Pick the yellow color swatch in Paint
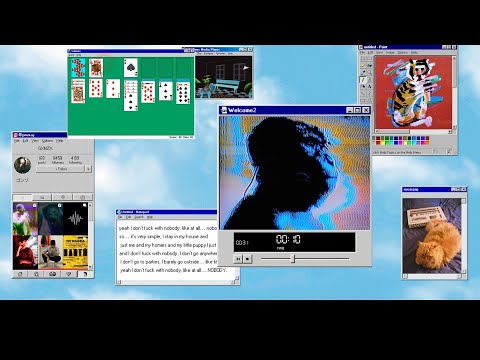 pos(383,143)
